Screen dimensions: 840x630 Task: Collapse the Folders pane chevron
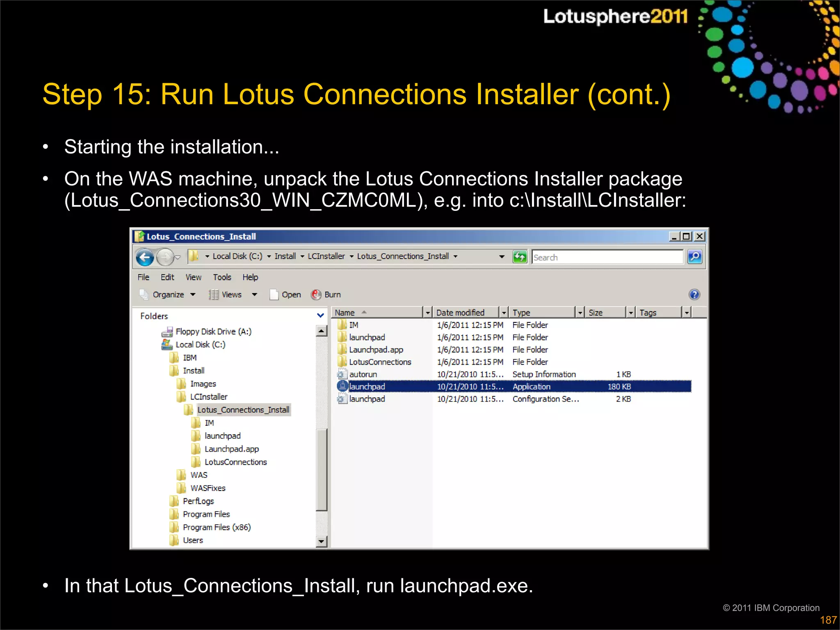320,315
